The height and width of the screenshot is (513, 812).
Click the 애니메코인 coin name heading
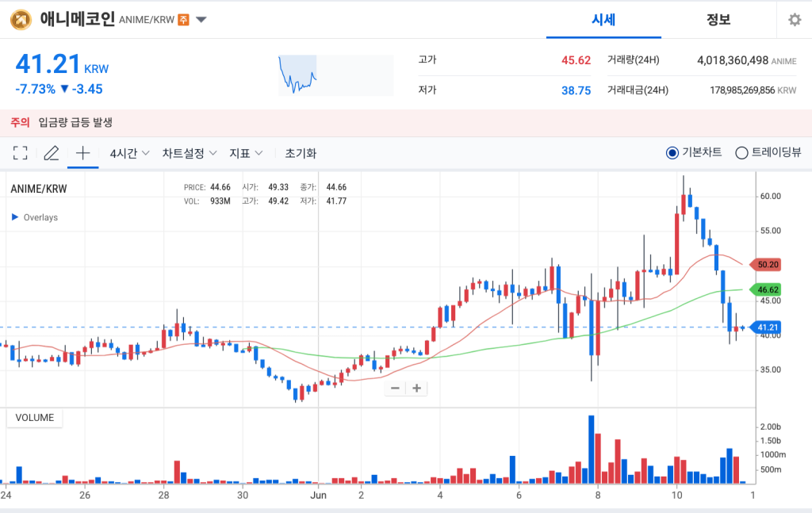tap(77, 20)
